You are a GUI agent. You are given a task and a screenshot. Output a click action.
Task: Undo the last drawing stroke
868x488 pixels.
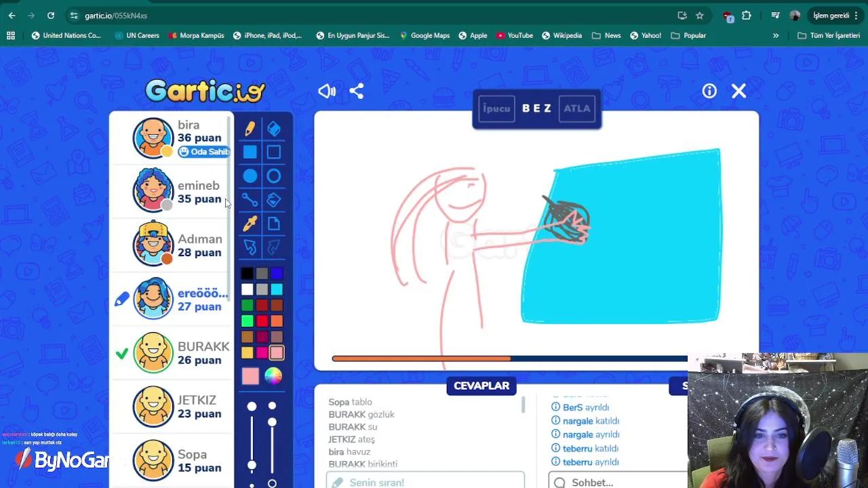coord(250,247)
